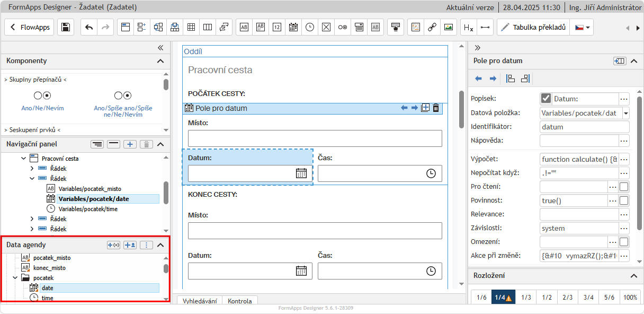Collapse the Navigační panel section
644x314 pixels.
click(x=160, y=144)
